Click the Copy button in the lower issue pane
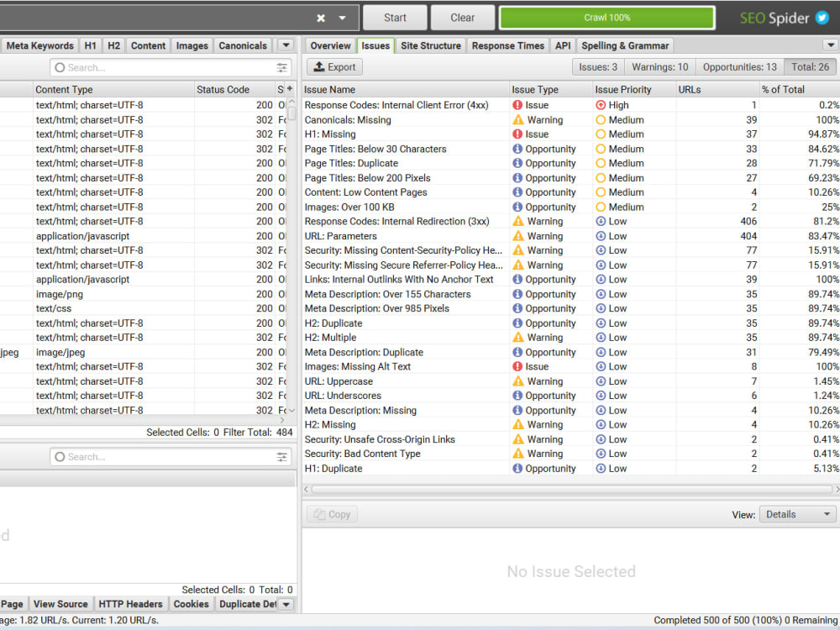Viewport: 840px width, 630px height. (332, 514)
